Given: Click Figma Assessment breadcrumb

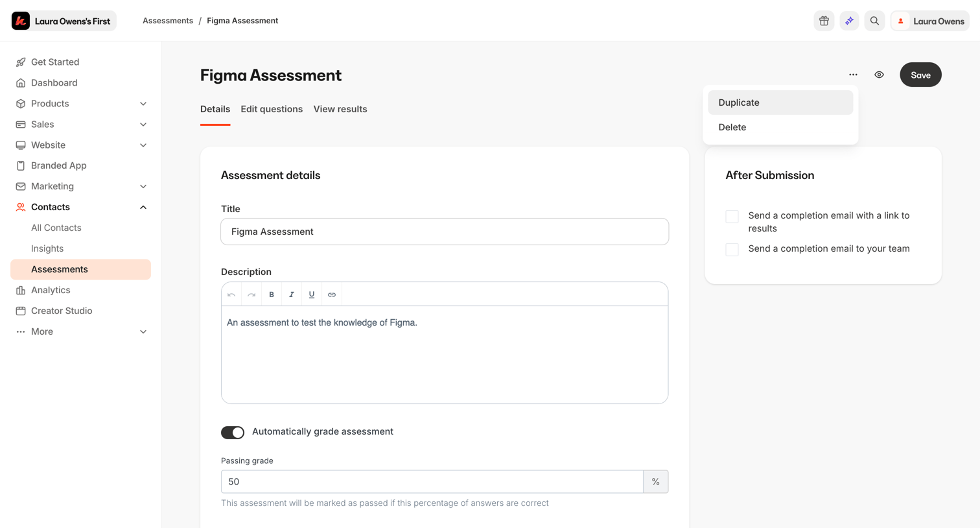Looking at the screenshot, I should point(242,21).
